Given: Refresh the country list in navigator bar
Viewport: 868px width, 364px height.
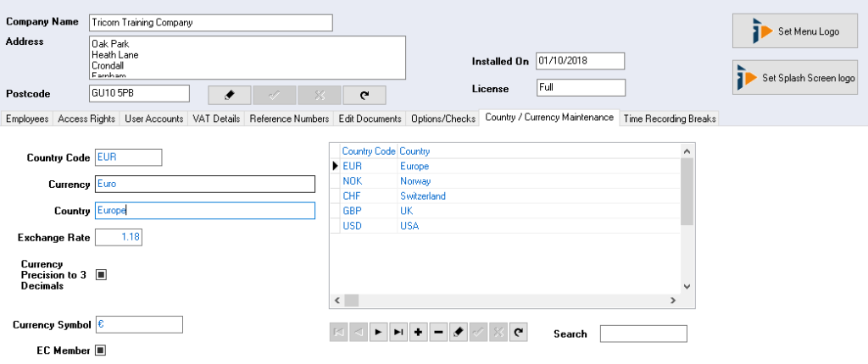Looking at the screenshot, I should pos(518,333).
